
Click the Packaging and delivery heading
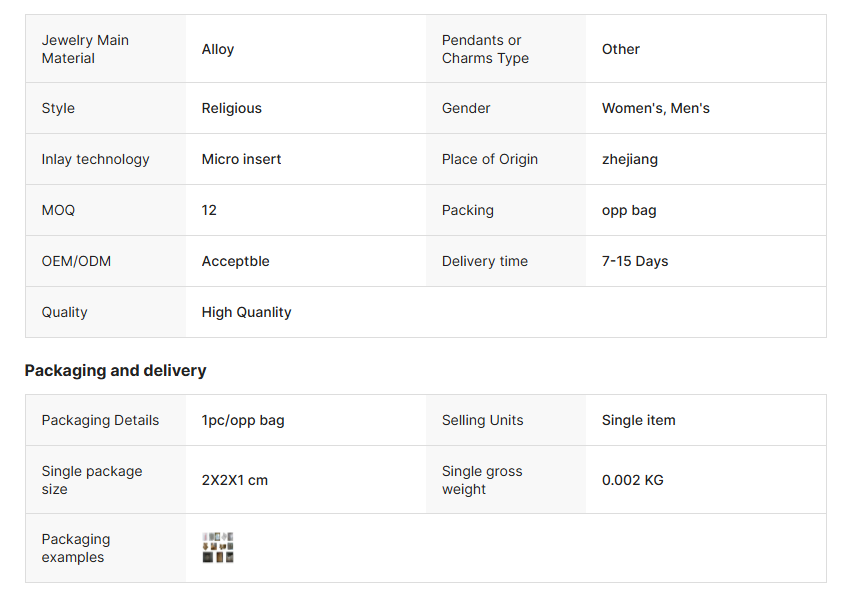(x=115, y=371)
